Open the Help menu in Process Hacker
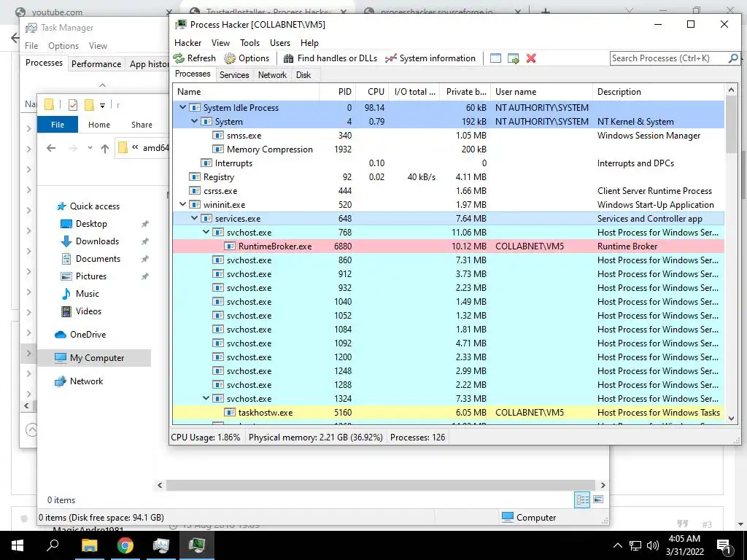 309,43
